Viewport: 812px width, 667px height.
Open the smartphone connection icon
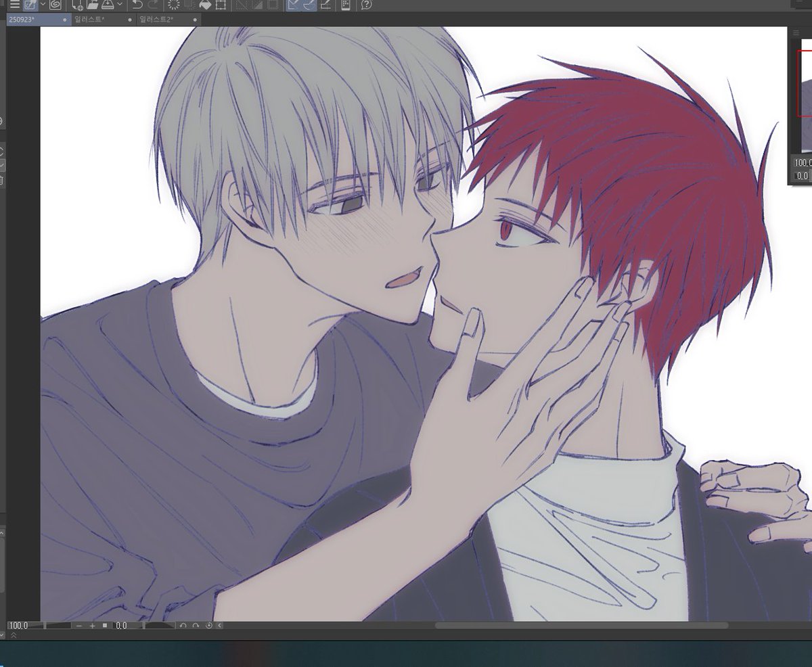pyautogui.click(x=345, y=5)
